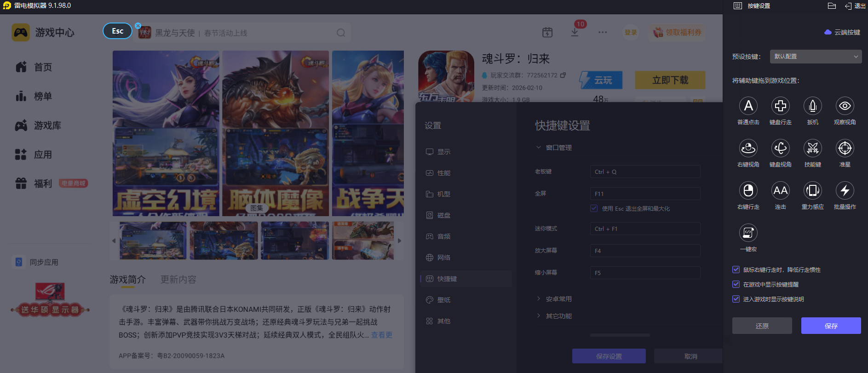
Task: Select the 技能键 skill key tool
Action: click(813, 149)
